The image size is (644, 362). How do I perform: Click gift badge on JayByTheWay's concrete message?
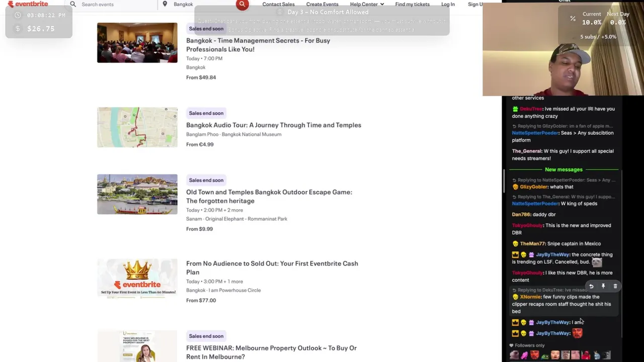coord(531,255)
